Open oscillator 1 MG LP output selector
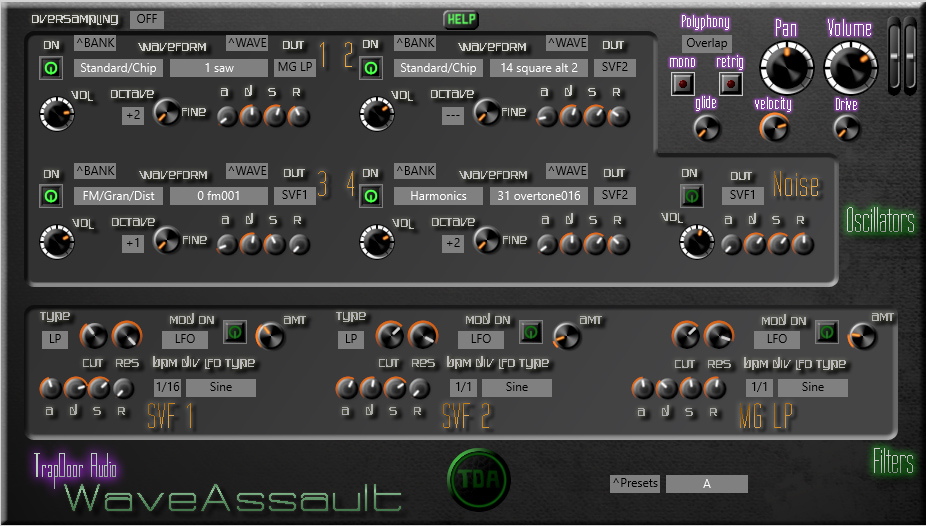Image resolution: width=926 pixels, height=526 pixels. [x=295, y=67]
